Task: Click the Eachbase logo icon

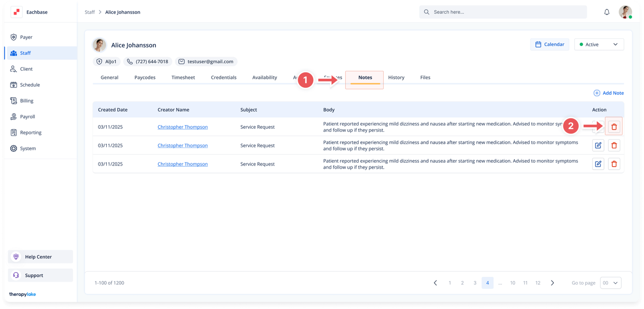Action: (17, 12)
